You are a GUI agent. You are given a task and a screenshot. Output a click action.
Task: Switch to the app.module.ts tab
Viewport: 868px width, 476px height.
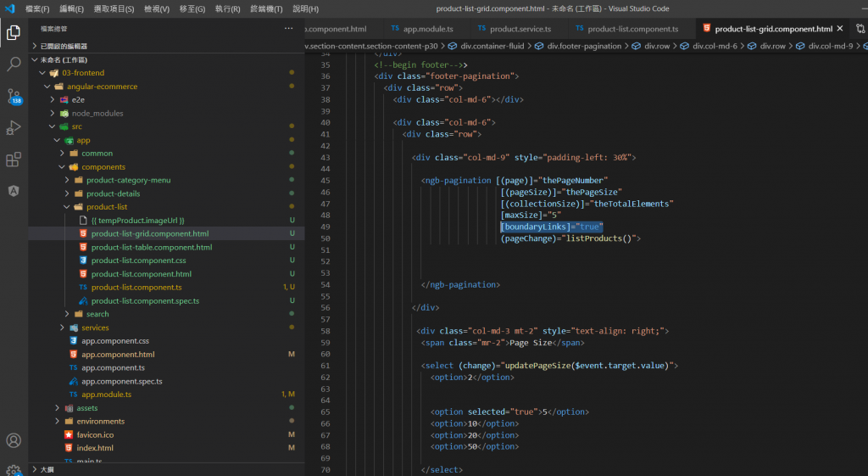click(427, 29)
